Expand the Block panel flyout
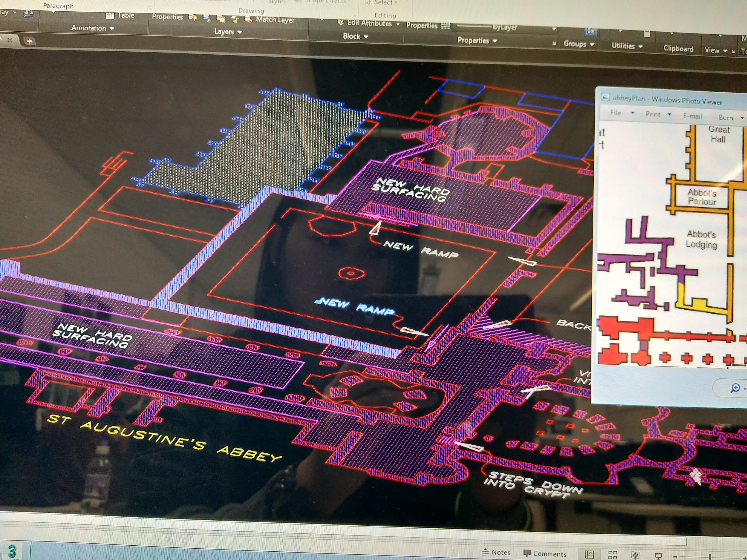The height and width of the screenshot is (560, 747). point(355,36)
